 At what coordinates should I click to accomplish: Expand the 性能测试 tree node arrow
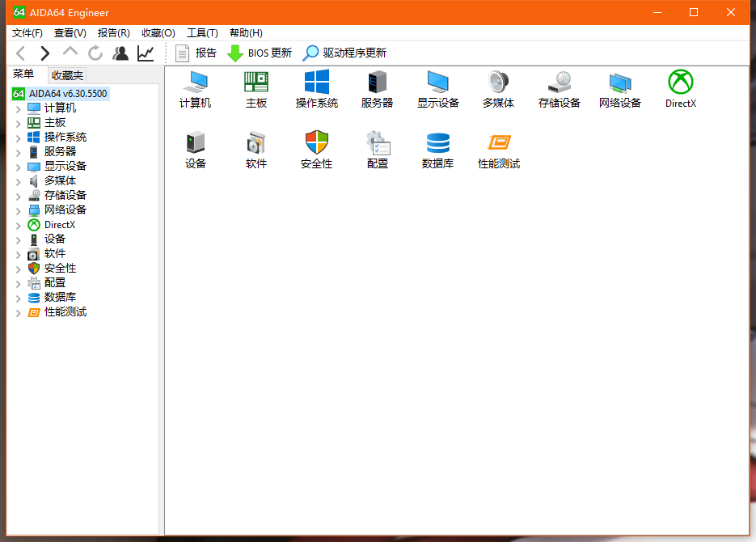pyautogui.click(x=19, y=312)
